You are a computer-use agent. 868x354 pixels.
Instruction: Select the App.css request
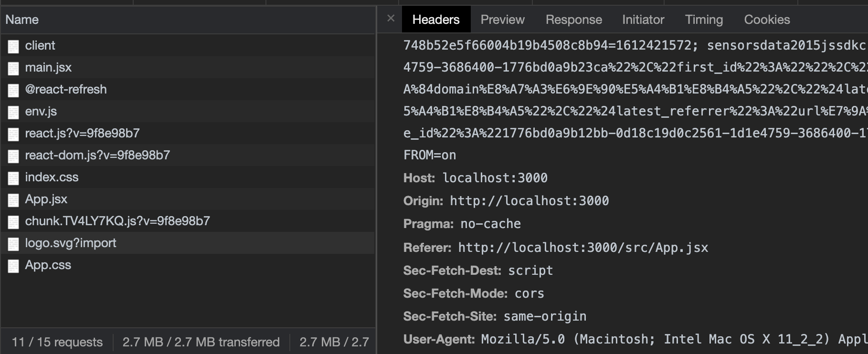click(x=188, y=265)
